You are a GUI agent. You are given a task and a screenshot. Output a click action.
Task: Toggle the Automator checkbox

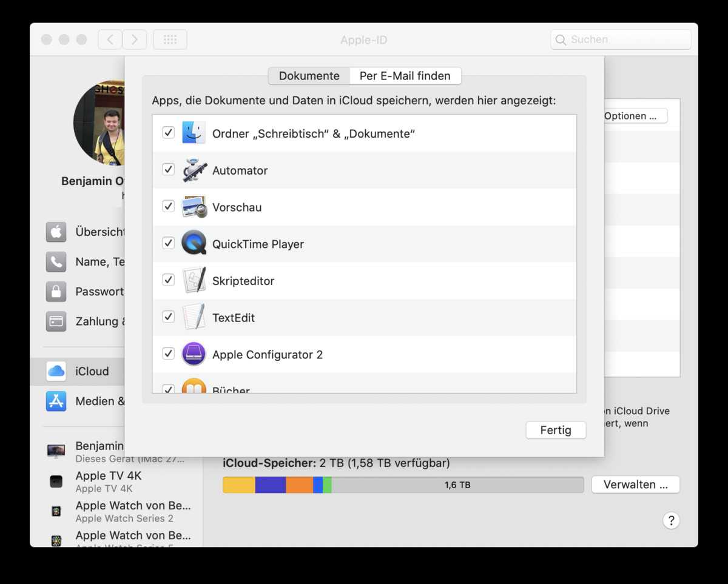point(169,169)
